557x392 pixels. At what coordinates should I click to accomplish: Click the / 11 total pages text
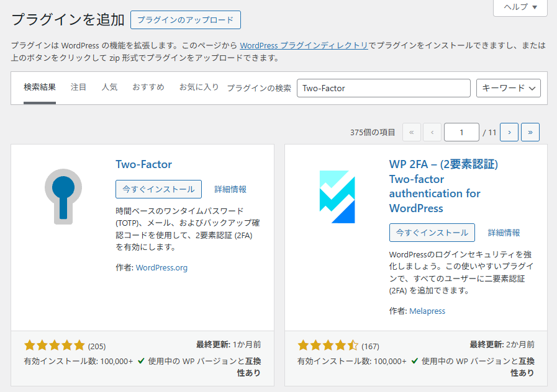(489, 133)
